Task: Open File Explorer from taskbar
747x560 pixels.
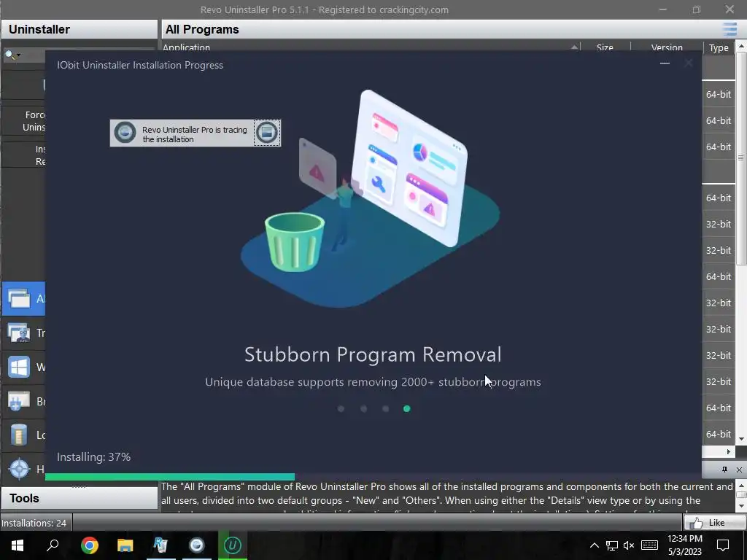Action: [x=125, y=545]
